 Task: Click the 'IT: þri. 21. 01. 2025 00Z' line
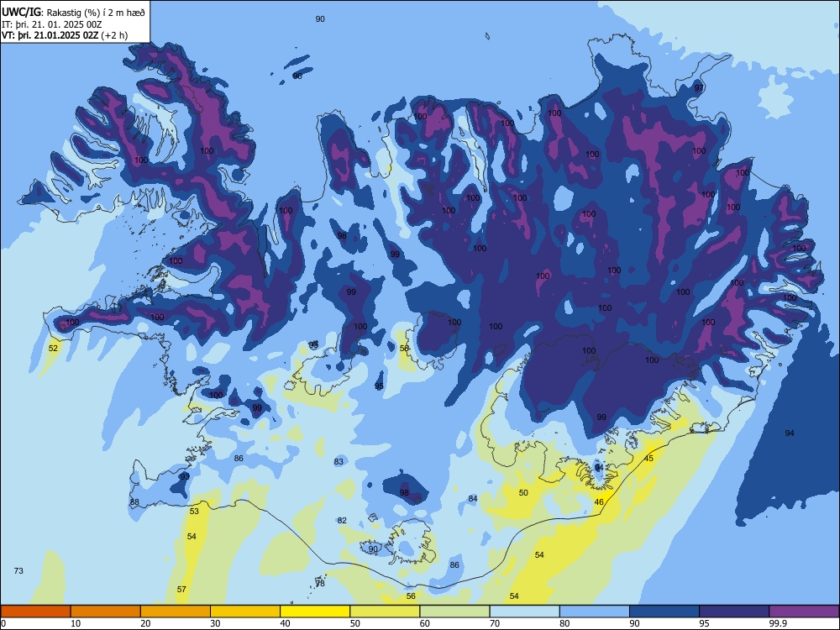[52, 24]
